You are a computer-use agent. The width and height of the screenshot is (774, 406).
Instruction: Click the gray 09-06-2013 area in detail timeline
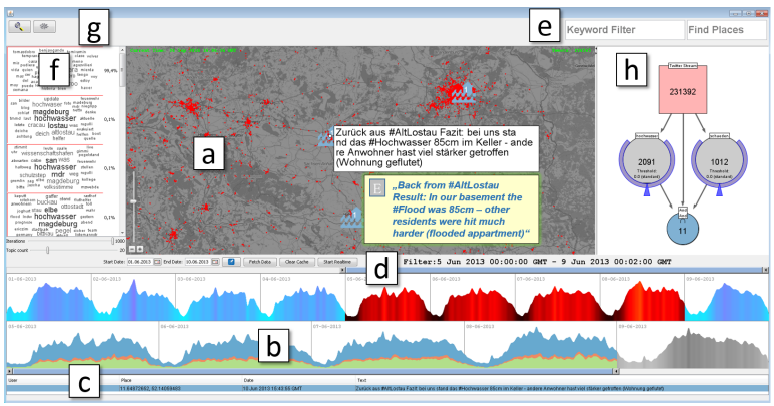pos(692,346)
